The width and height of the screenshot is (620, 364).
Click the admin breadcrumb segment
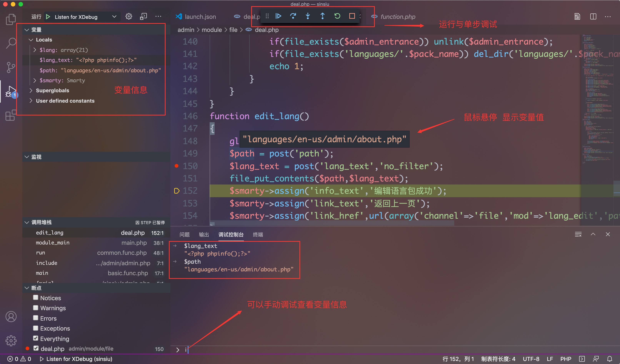pos(186,30)
